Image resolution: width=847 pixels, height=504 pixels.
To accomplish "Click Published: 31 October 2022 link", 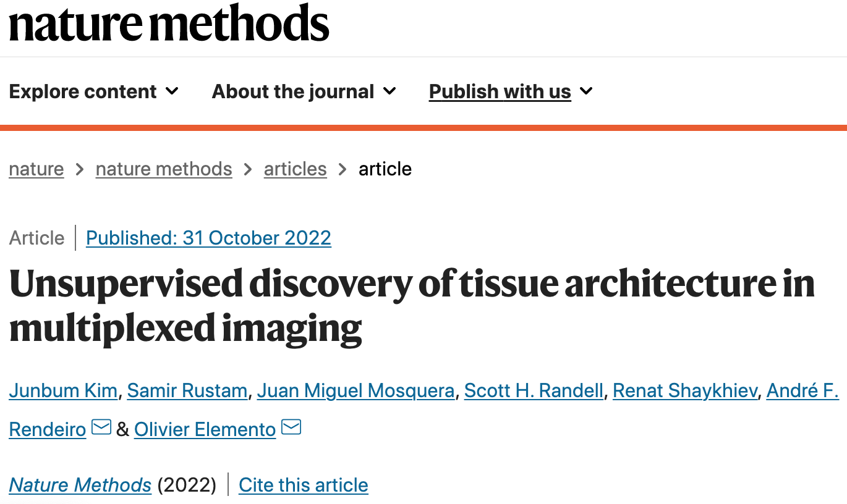I will pyautogui.click(x=208, y=238).
